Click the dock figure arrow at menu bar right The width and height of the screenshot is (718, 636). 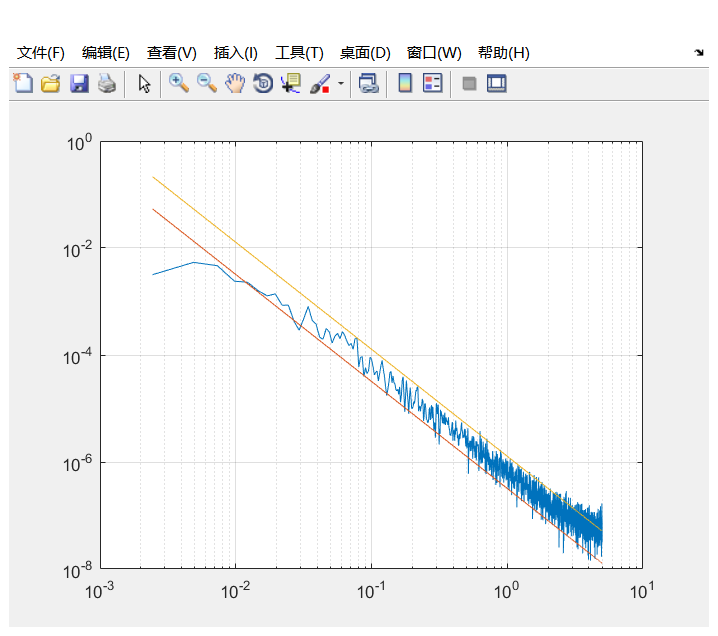(x=698, y=52)
